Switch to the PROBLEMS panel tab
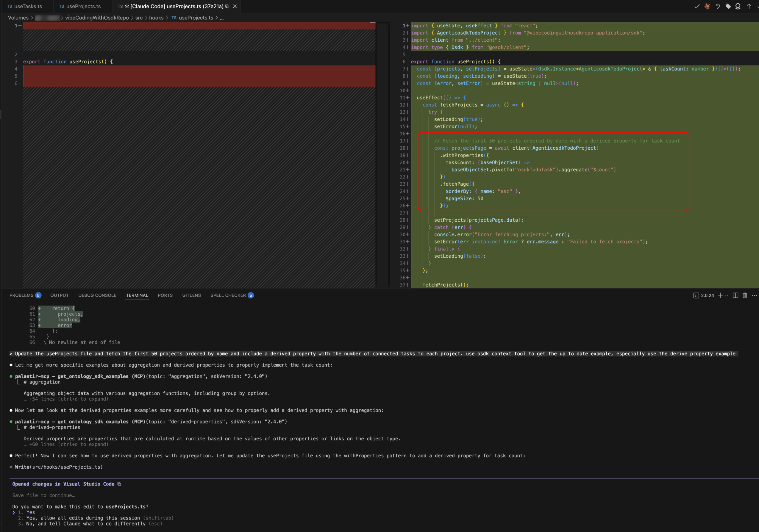 click(21, 295)
